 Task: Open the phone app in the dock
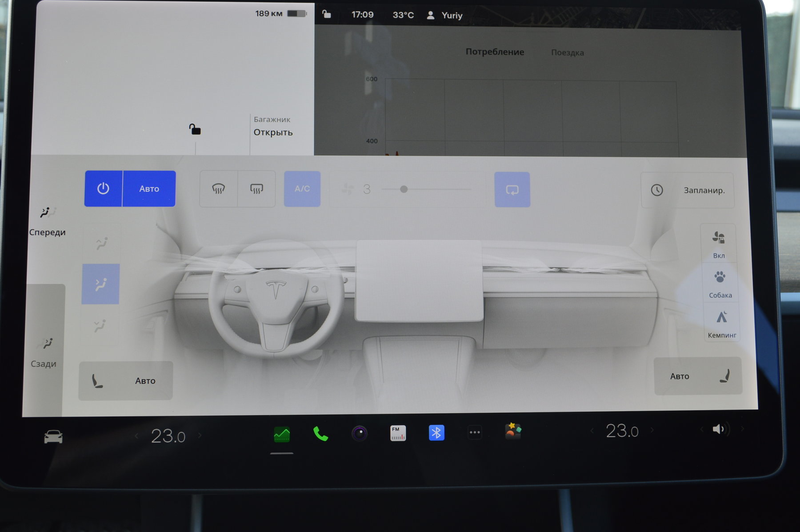click(x=320, y=433)
